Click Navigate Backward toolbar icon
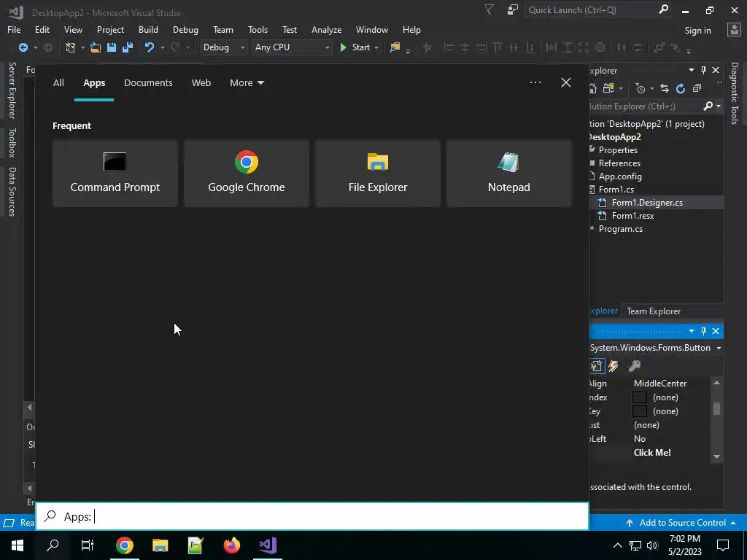The width and height of the screenshot is (747, 560). tap(23, 47)
